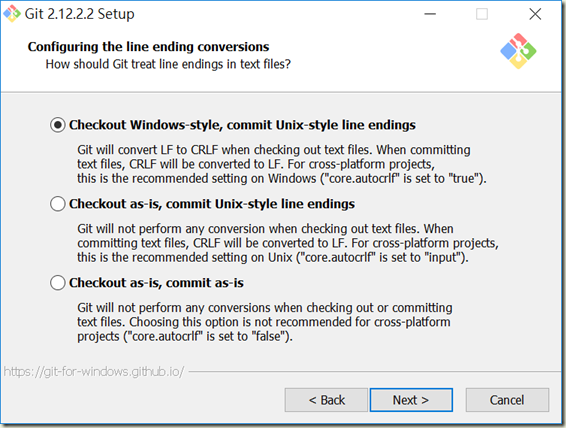Click the greyed-out maximize box in the title bar
This screenshot has height=428, width=566.
click(482, 14)
